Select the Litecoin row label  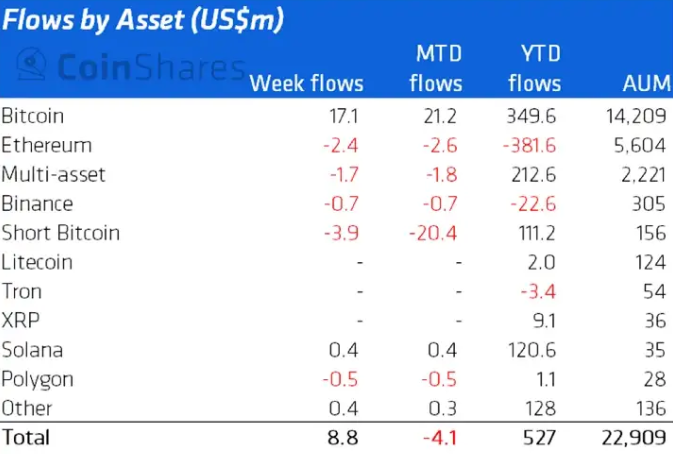(x=37, y=262)
